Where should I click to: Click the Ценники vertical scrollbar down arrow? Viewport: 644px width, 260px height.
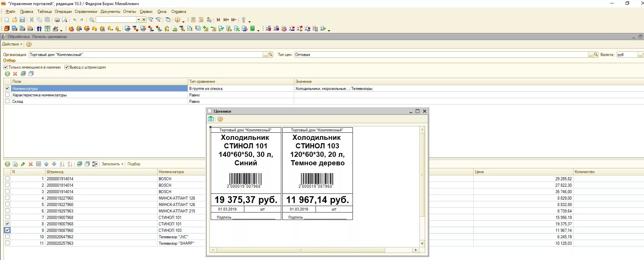(x=422, y=244)
